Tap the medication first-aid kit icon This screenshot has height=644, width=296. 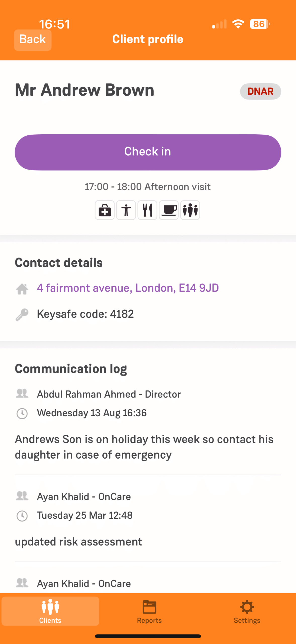click(105, 210)
